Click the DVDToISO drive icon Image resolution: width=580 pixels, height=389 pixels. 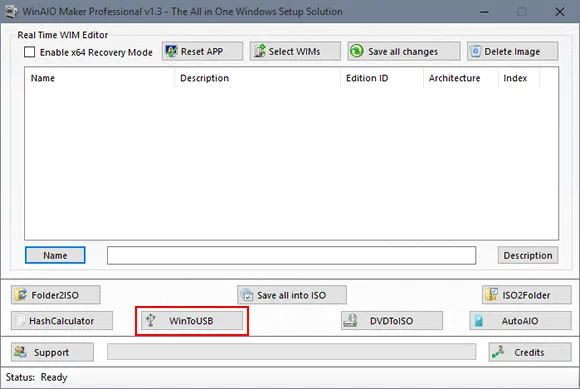tap(350, 321)
